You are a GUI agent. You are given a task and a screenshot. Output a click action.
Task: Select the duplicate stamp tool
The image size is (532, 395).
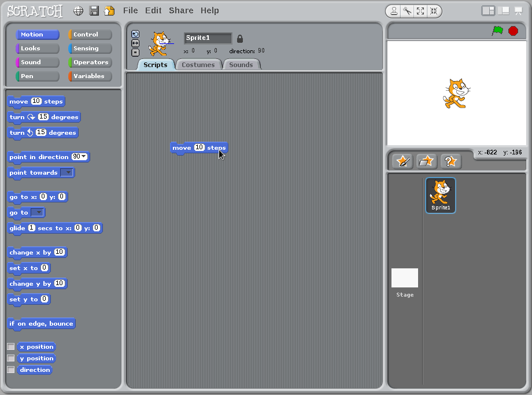tap(394, 11)
